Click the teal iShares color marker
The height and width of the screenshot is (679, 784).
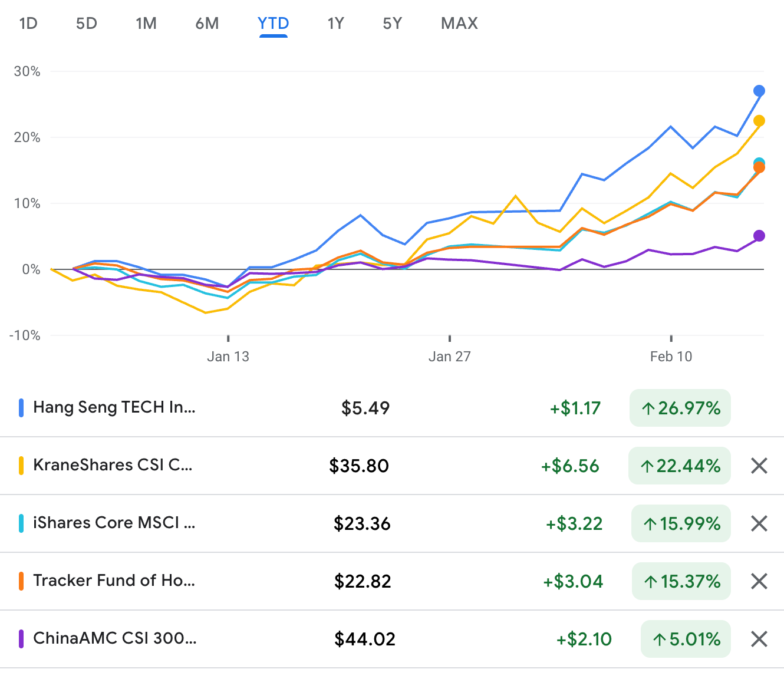[x=21, y=523]
